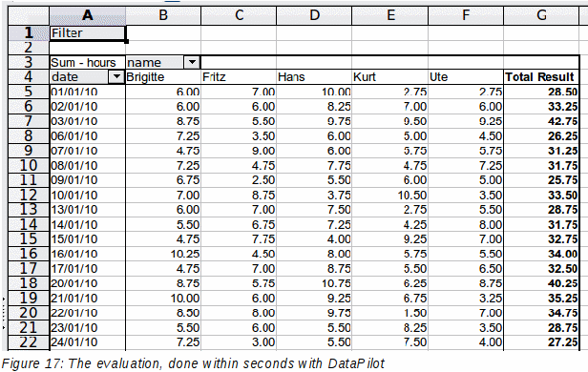Select the Fritz column label cell
This screenshot has height=372, width=588.
[x=239, y=77]
